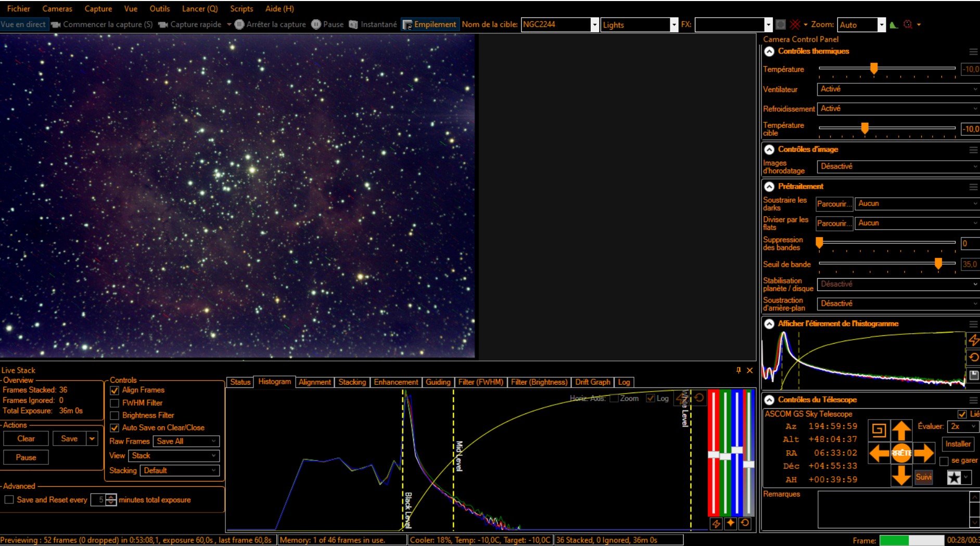980x546 pixels.
Task: Check the se garer checkbox
Action: point(944,461)
